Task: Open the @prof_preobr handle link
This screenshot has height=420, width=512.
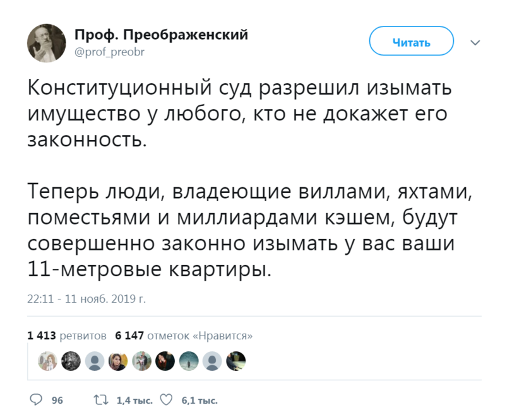Action: click(x=110, y=52)
